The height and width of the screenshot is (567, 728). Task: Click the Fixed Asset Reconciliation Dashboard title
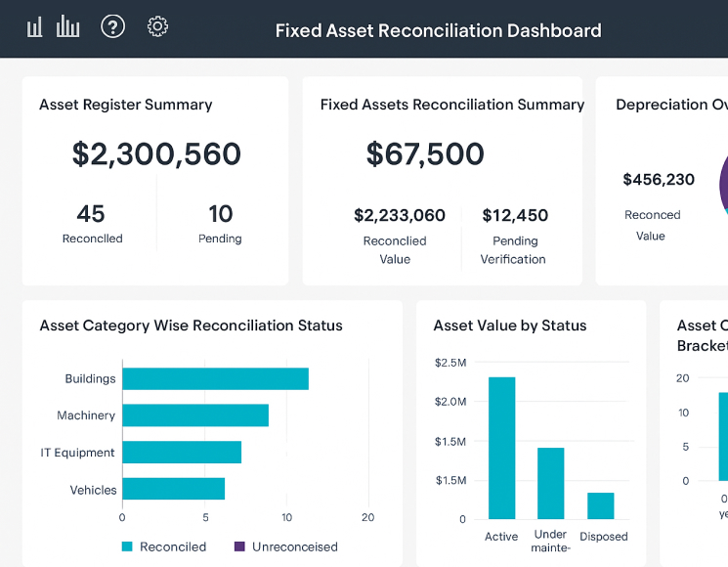tap(439, 30)
